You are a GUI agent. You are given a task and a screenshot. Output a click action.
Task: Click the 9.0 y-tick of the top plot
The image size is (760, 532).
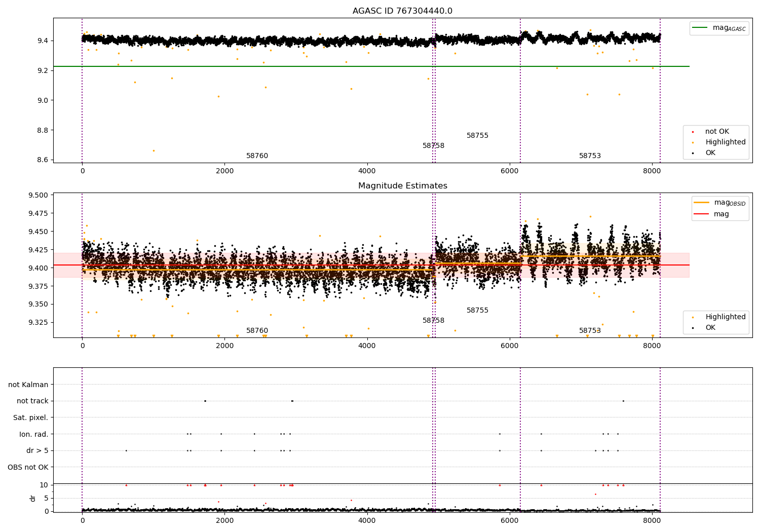point(42,100)
